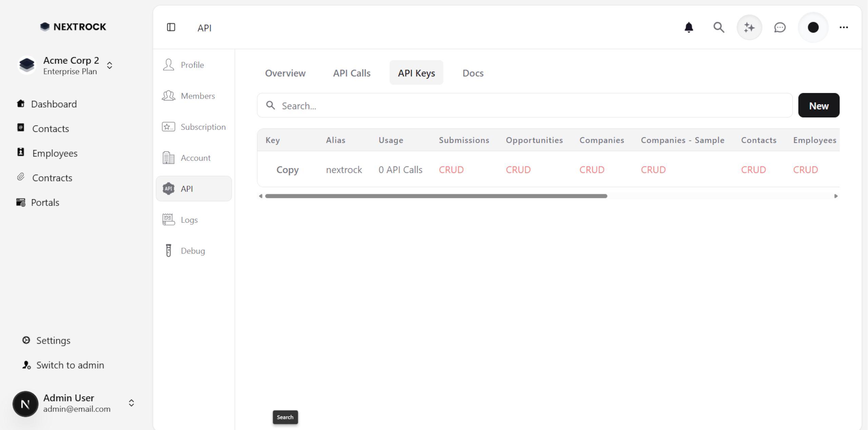Expand the Acme Corp 2 workspace switcher
The image size is (868, 430).
[x=110, y=65]
